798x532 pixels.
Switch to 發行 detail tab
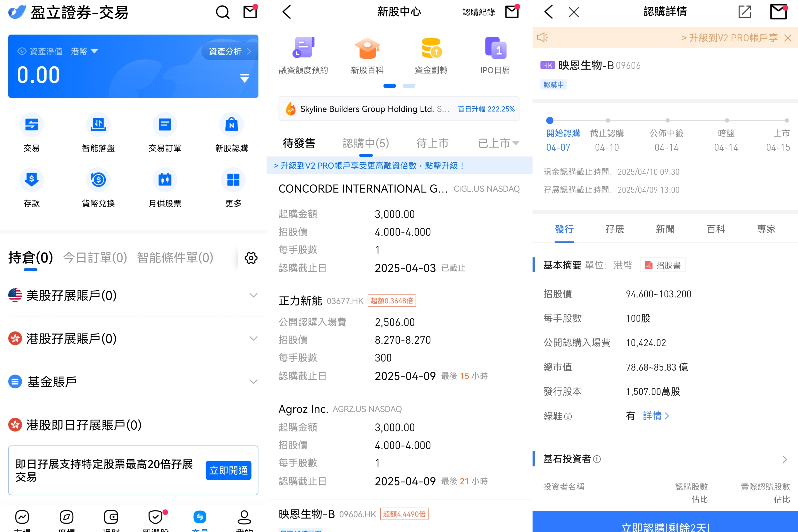click(564, 229)
